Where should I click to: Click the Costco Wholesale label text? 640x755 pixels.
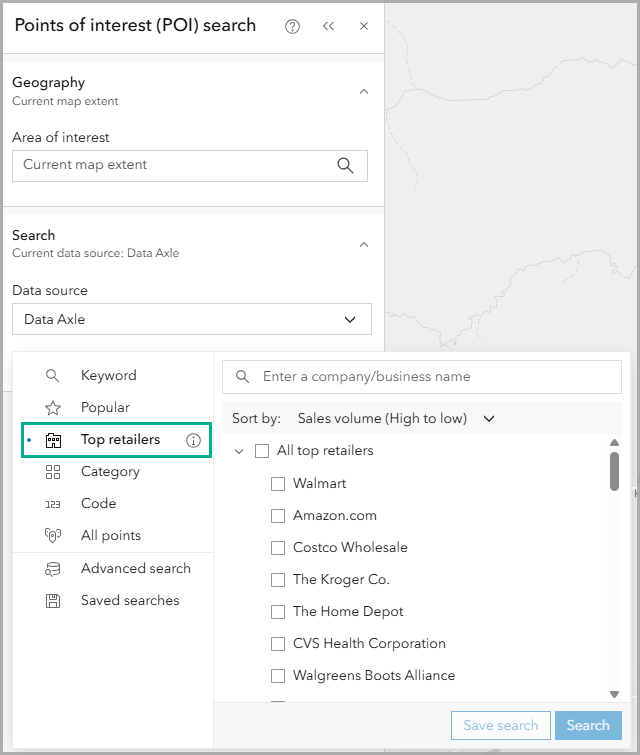(x=350, y=547)
